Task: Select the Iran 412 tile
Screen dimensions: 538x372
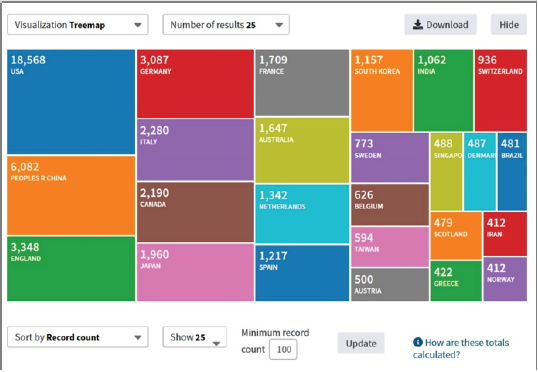Action: pos(505,234)
